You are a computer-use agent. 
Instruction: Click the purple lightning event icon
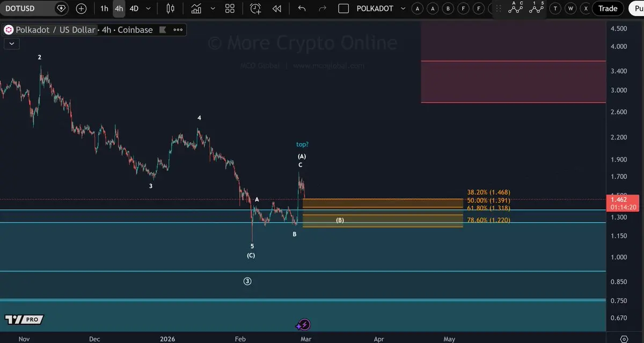coord(303,324)
